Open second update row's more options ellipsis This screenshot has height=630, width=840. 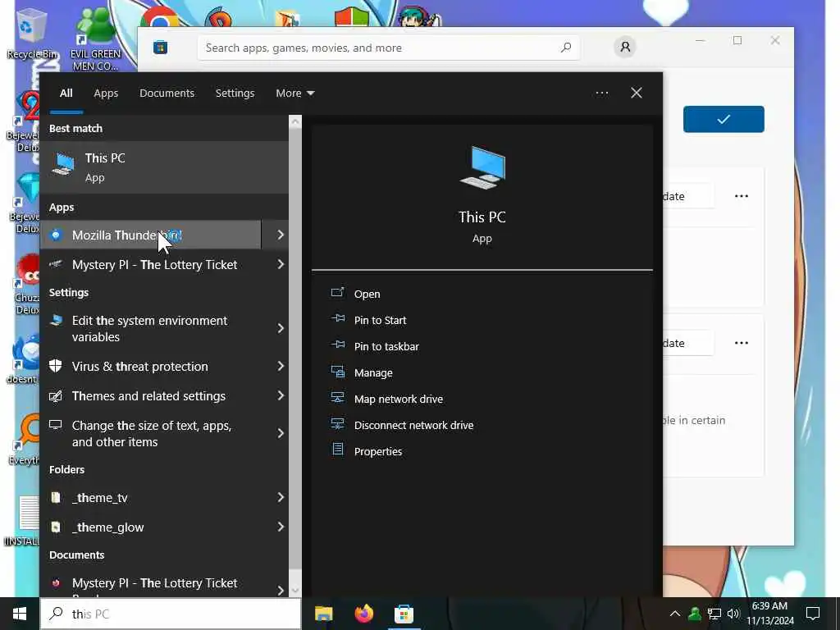coord(742,343)
